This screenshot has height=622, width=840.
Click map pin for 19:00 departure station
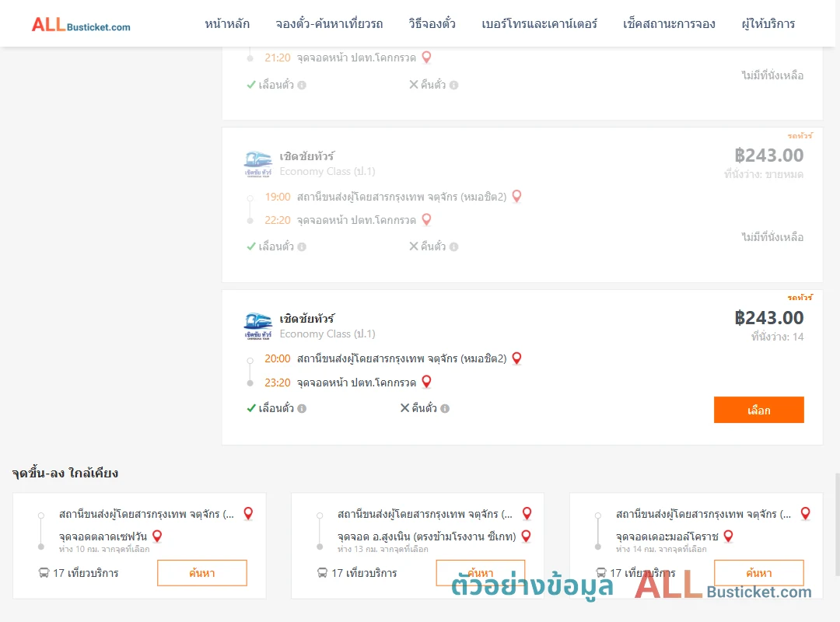[x=516, y=197]
